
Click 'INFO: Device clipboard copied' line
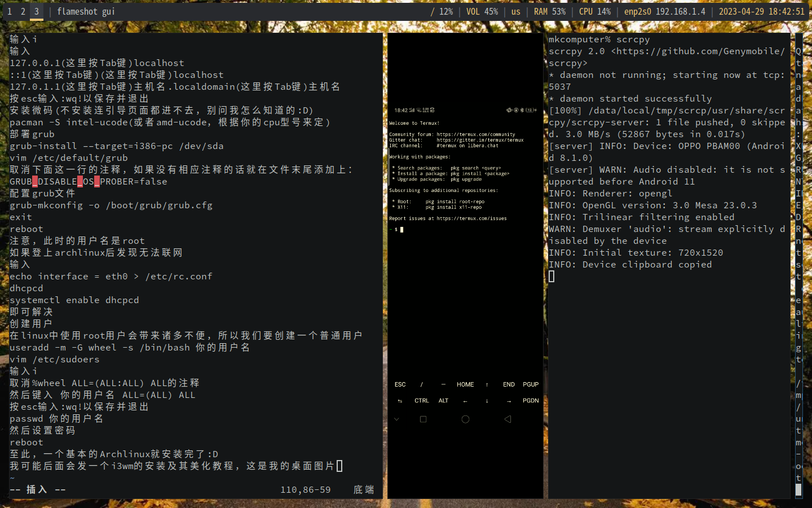(630, 265)
